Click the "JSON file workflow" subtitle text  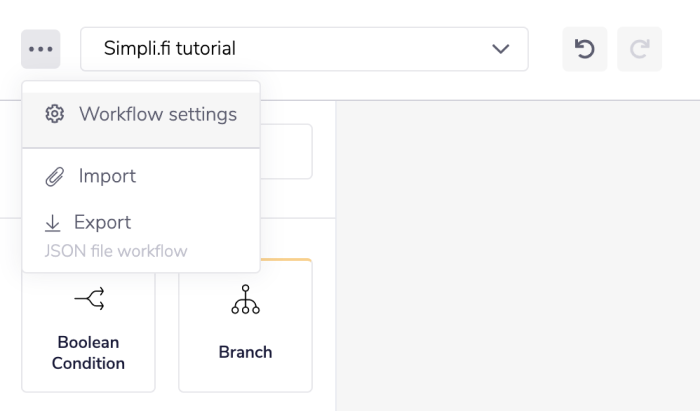(116, 251)
